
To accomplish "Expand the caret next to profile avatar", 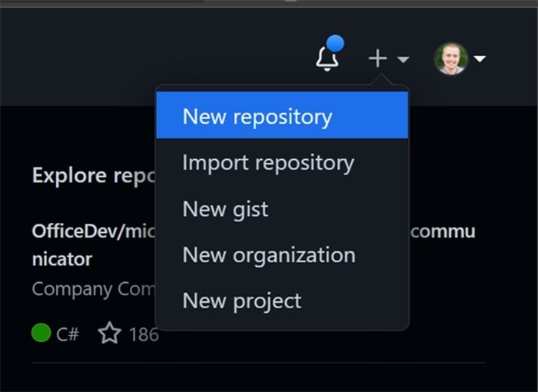I will 480,59.
